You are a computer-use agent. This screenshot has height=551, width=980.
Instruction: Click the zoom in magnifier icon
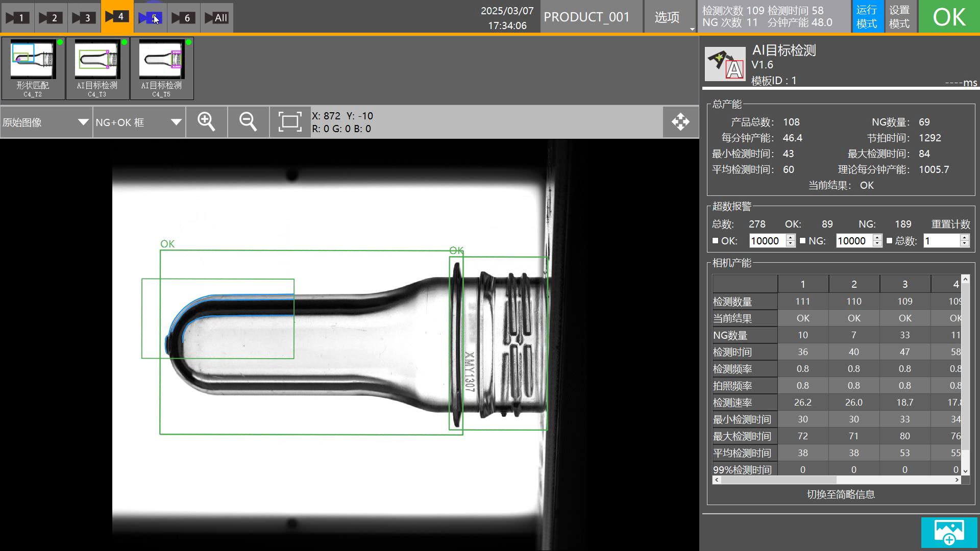206,122
